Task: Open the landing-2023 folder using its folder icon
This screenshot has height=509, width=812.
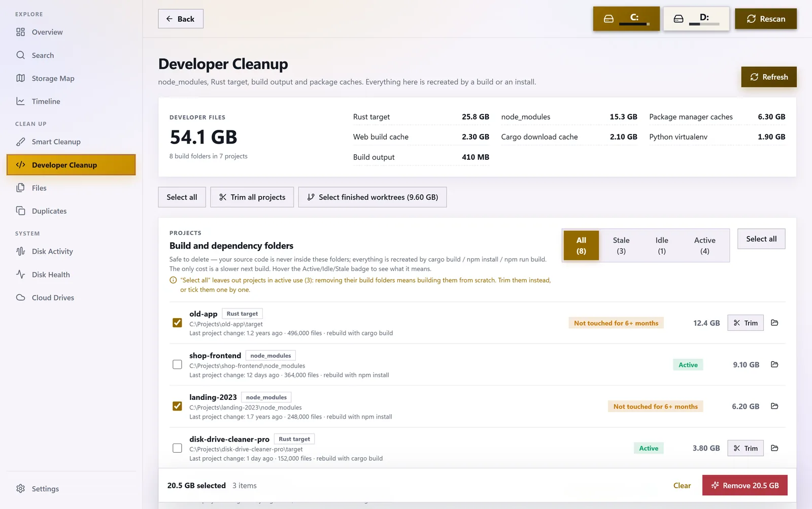Action: (774, 406)
